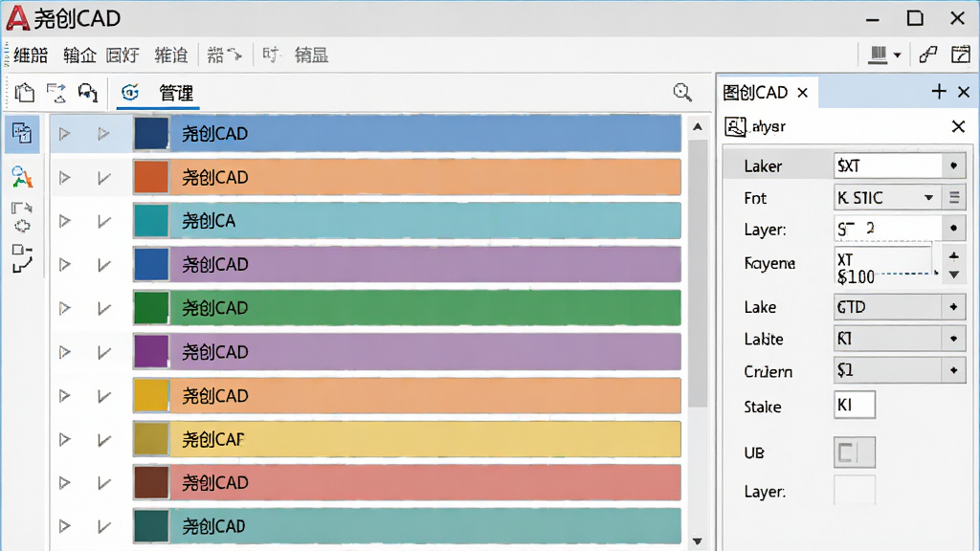This screenshot has width=980, height=551.
Task: Click the icon next to the alysr label
Action: coord(735,127)
